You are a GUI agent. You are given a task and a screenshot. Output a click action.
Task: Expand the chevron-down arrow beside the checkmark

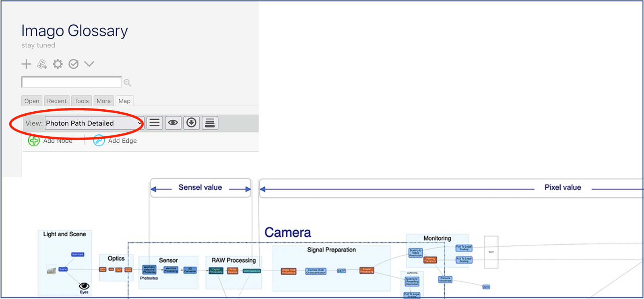pyautogui.click(x=89, y=64)
